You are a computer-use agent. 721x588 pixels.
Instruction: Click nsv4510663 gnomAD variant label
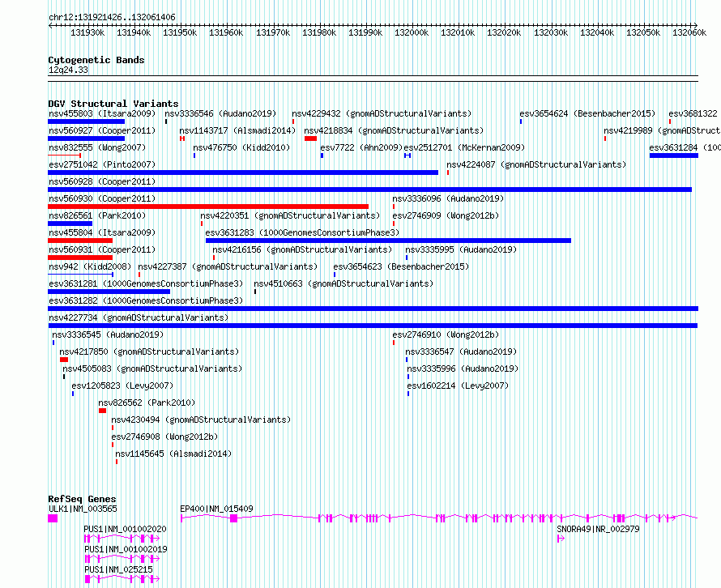point(344,283)
